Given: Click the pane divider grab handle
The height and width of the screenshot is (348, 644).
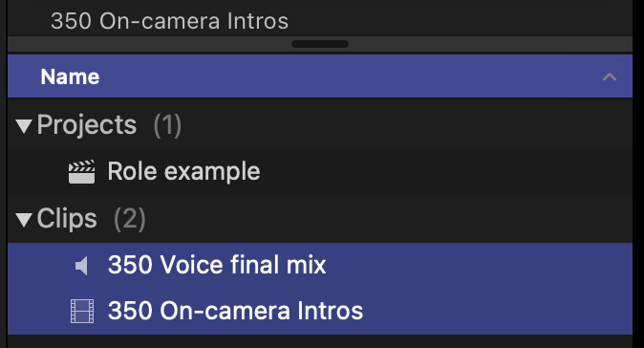Looking at the screenshot, I should click(320, 44).
